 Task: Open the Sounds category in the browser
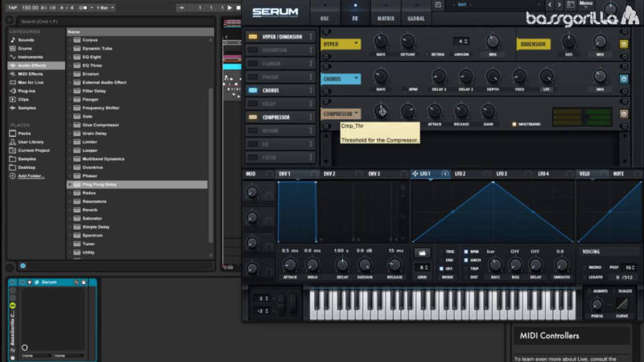[26, 39]
